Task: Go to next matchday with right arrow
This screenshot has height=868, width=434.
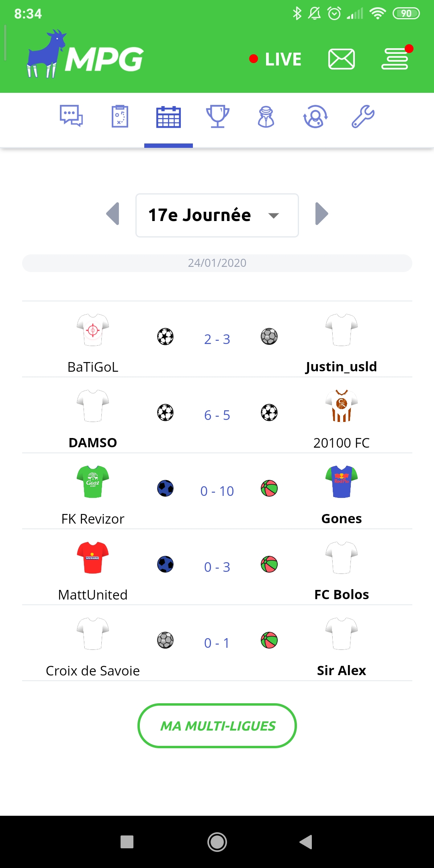Action: click(321, 214)
